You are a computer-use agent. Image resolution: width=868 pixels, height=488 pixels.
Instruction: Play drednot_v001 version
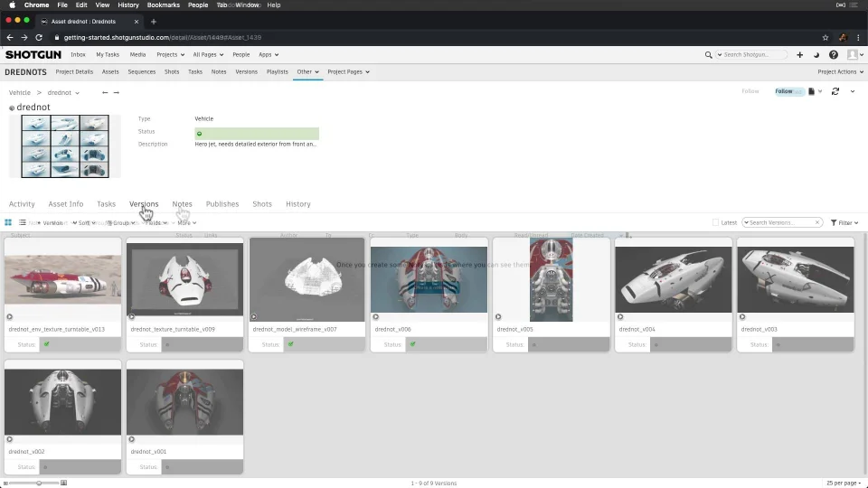131,439
